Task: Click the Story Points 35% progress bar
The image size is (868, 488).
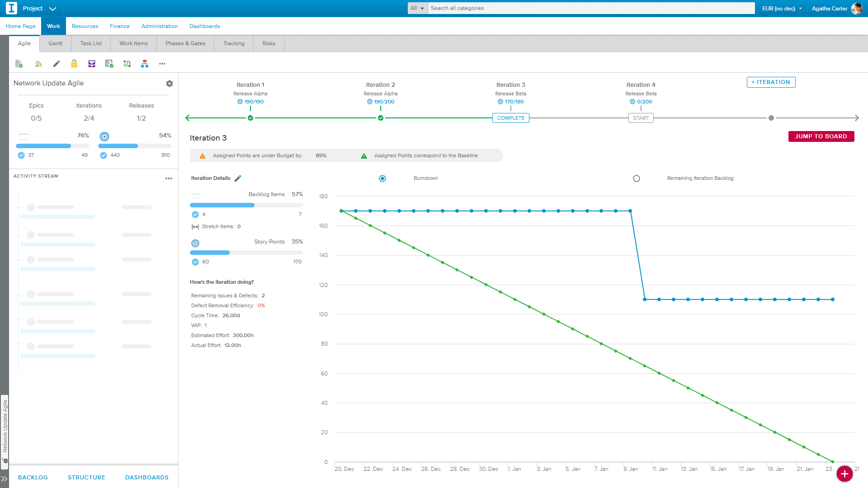Action: 246,253
